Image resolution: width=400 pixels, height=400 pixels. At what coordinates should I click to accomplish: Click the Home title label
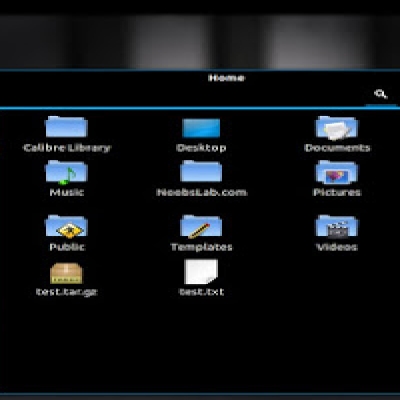pos(227,78)
